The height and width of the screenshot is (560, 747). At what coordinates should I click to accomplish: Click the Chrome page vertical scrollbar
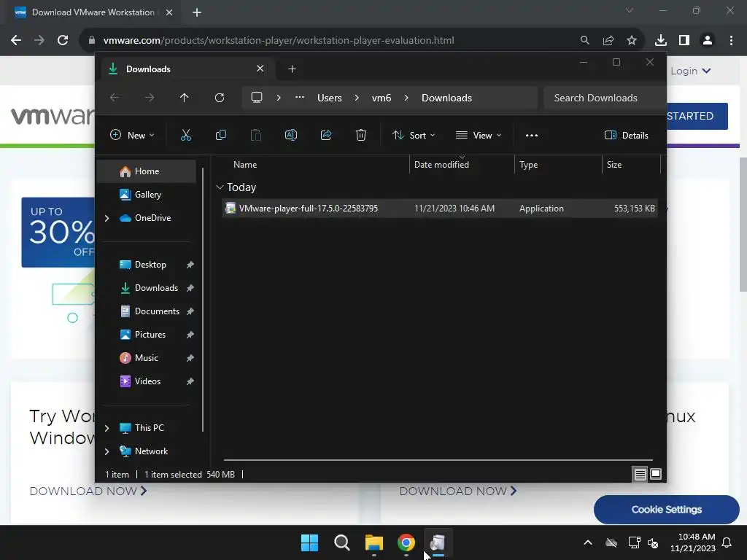point(743,224)
